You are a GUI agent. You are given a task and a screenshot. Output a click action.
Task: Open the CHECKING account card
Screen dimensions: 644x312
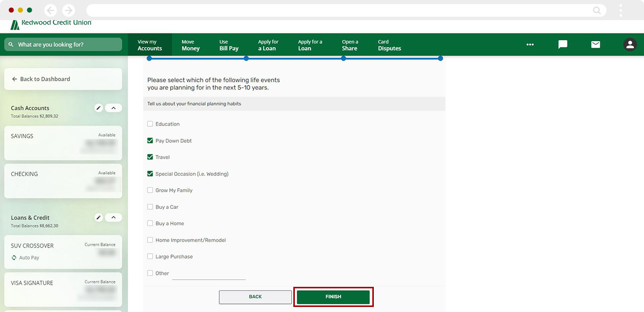coord(63,181)
